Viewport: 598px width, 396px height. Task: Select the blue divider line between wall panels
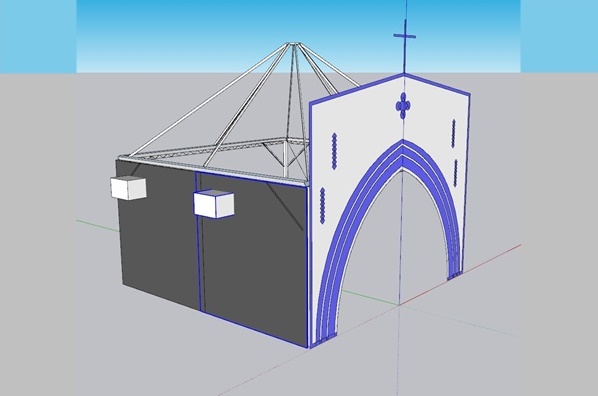click(198, 241)
